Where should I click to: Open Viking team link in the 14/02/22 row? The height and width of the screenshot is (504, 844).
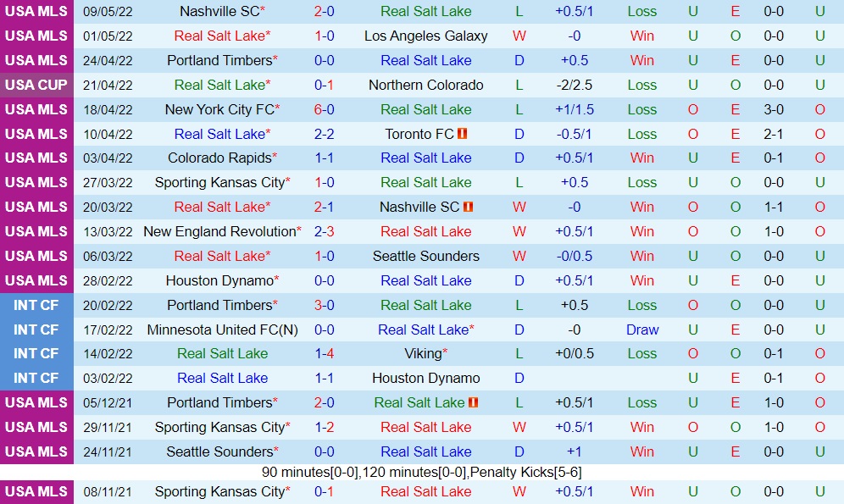click(x=423, y=353)
